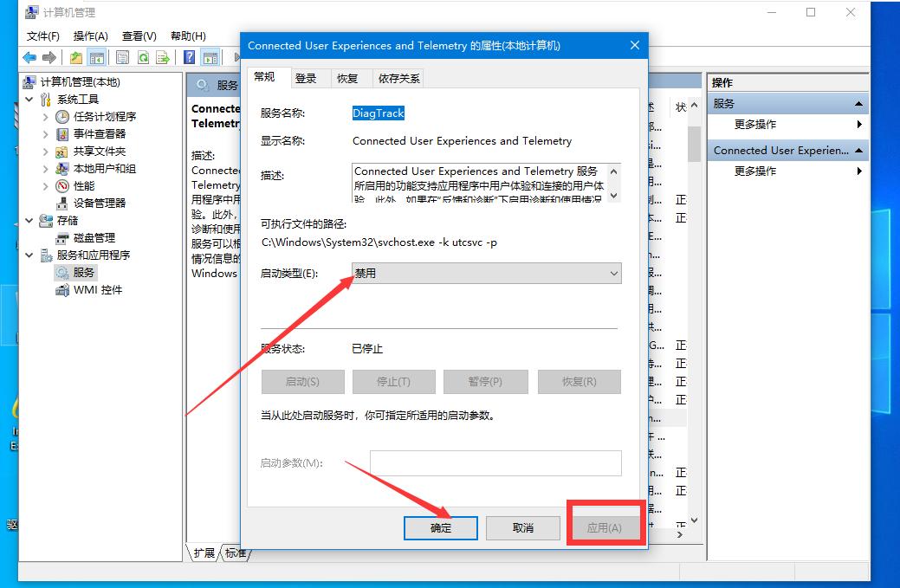Refresh the services list via the refresh icon
The width and height of the screenshot is (900, 588).
click(143, 58)
